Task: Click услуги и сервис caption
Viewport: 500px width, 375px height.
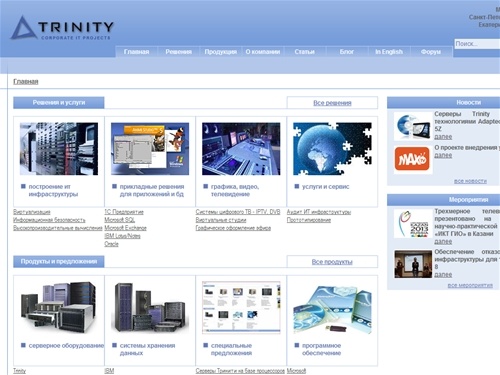Action: point(325,187)
